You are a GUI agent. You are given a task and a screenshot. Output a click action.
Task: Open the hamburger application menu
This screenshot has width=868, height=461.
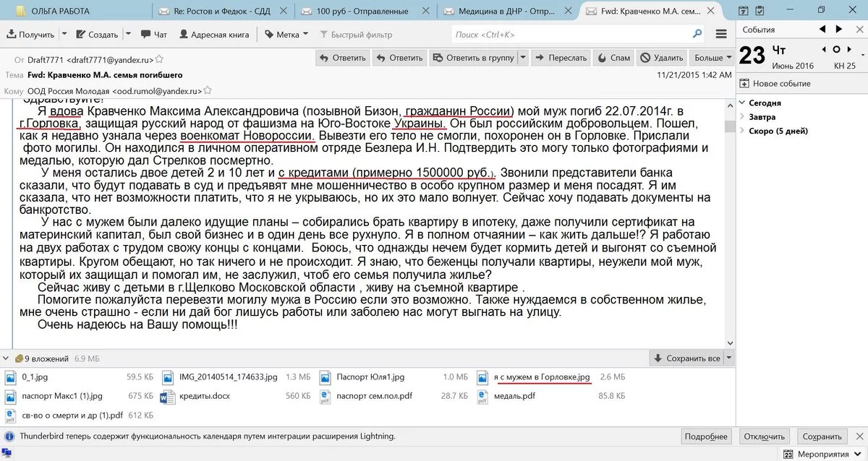[720, 33]
